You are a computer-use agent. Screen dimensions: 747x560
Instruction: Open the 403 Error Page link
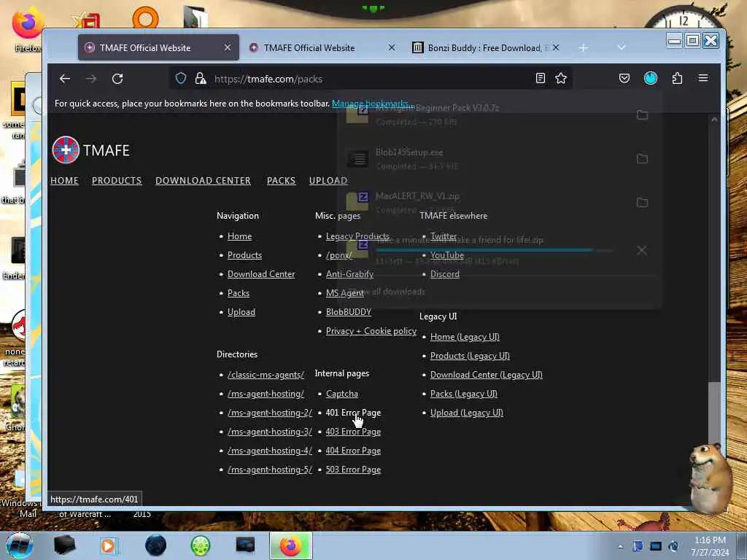(353, 432)
